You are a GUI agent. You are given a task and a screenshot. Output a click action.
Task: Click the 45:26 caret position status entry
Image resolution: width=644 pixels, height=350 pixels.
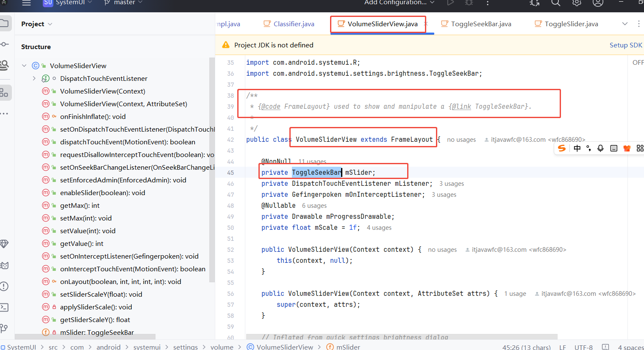point(526,347)
